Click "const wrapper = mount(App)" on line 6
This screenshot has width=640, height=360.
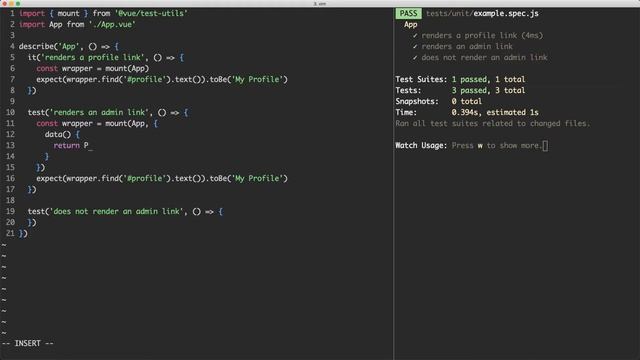[x=93, y=69]
